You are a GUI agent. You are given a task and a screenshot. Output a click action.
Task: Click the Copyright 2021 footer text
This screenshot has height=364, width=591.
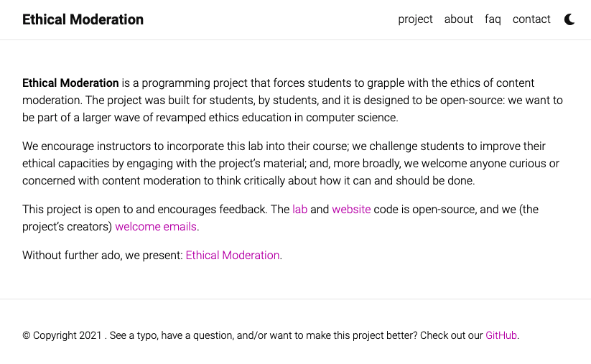coord(62,335)
